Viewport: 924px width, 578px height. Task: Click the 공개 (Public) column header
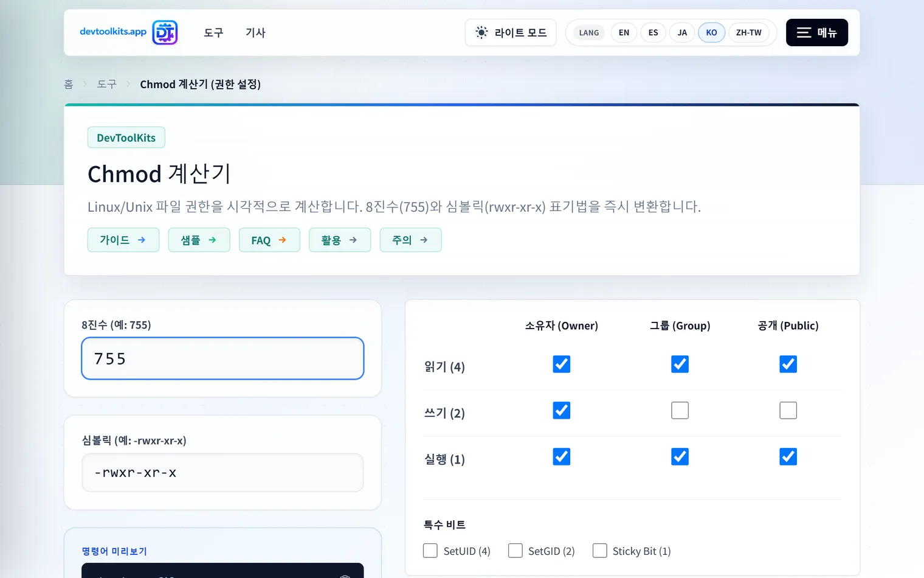click(788, 326)
